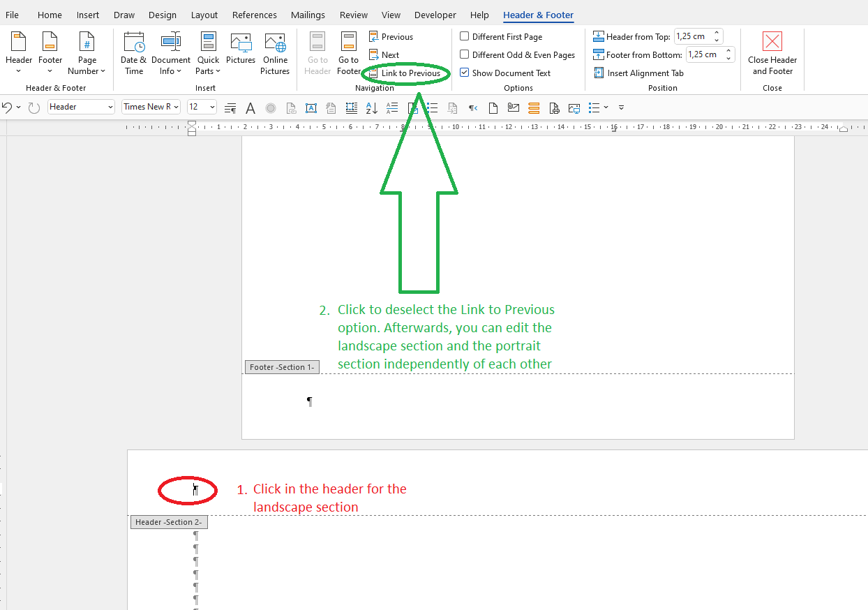This screenshot has height=610, width=868.
Task: Enable Different First Page headers
Action: pos(464,36)
